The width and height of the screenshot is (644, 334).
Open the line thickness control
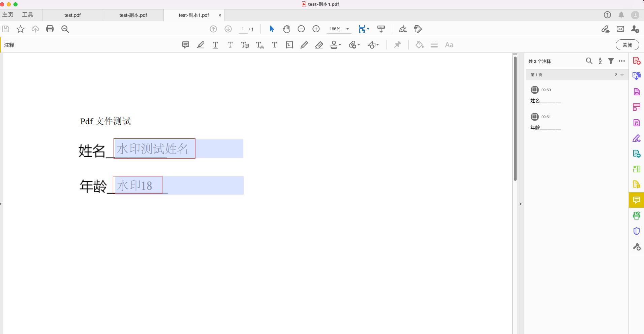pyautogui.click(x=434, y=45)
